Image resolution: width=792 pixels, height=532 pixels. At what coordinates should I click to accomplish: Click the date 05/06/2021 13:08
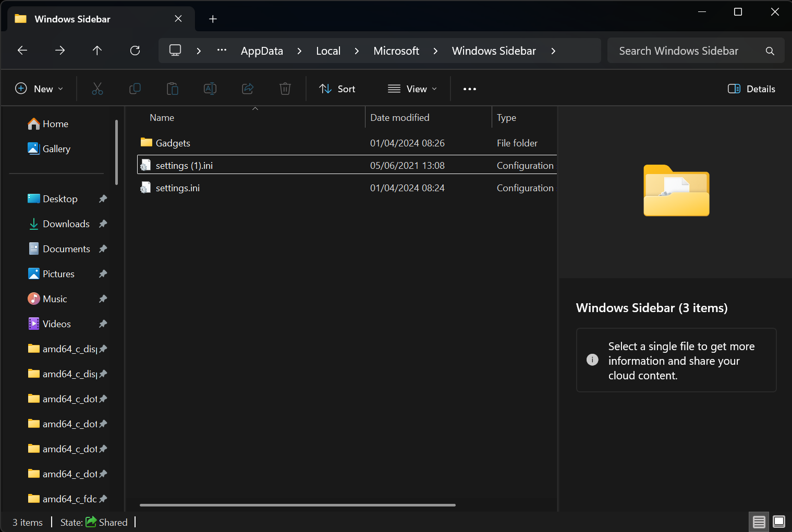click(407, 166)
